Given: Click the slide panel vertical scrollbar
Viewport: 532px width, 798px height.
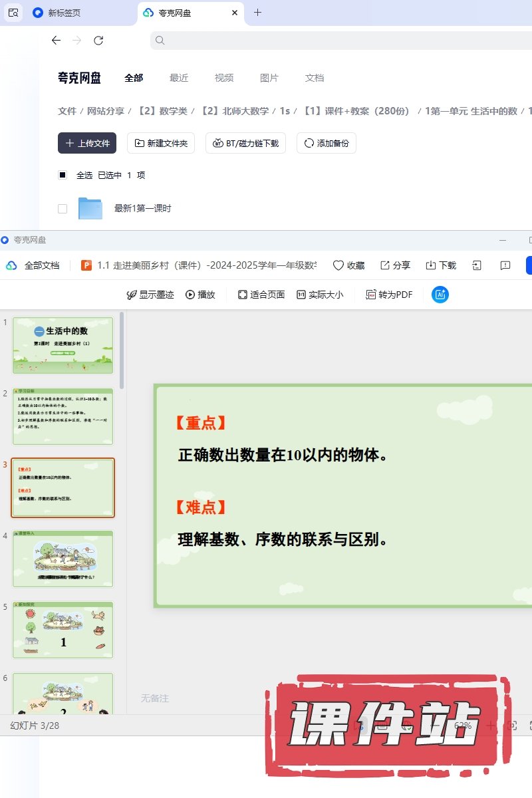Looking at the screenshot, I should point(122,351).
